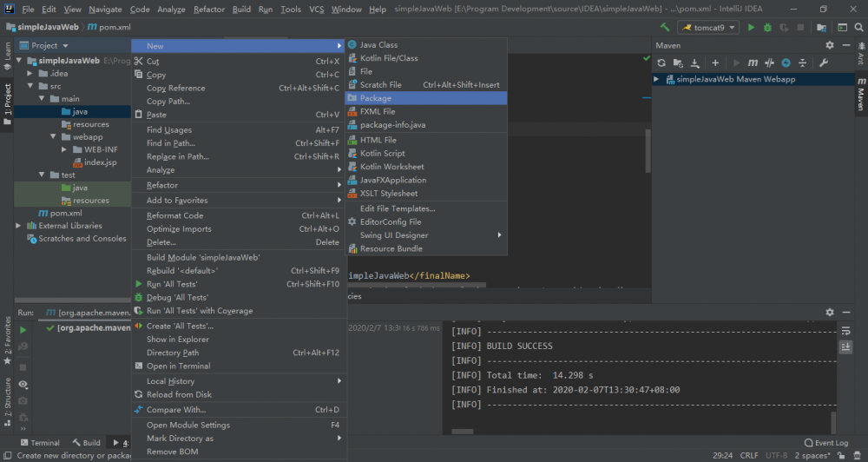The width and height of the screenshot is (868, 462).
Task: Click Favorites side tab
Action: 7,340
